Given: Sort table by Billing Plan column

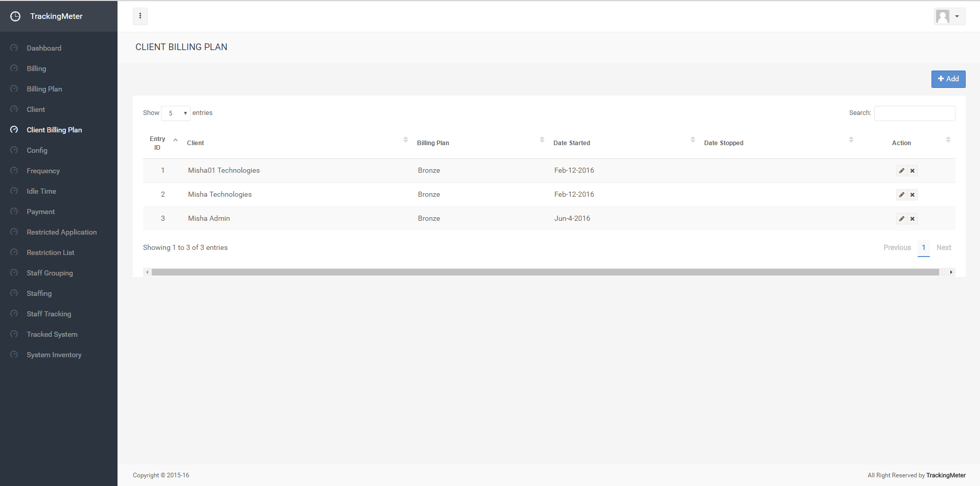Looking at the screenshot, I should tap(433, 143).
